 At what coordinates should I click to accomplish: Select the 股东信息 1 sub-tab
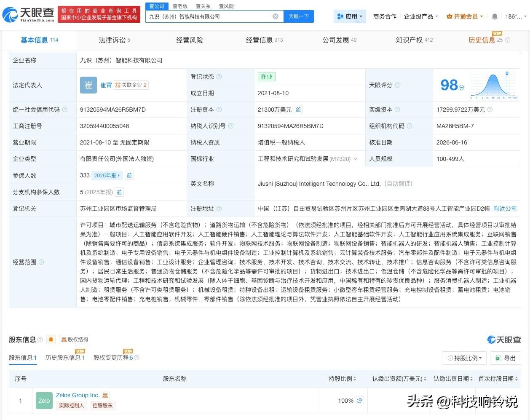pos(23,358)
